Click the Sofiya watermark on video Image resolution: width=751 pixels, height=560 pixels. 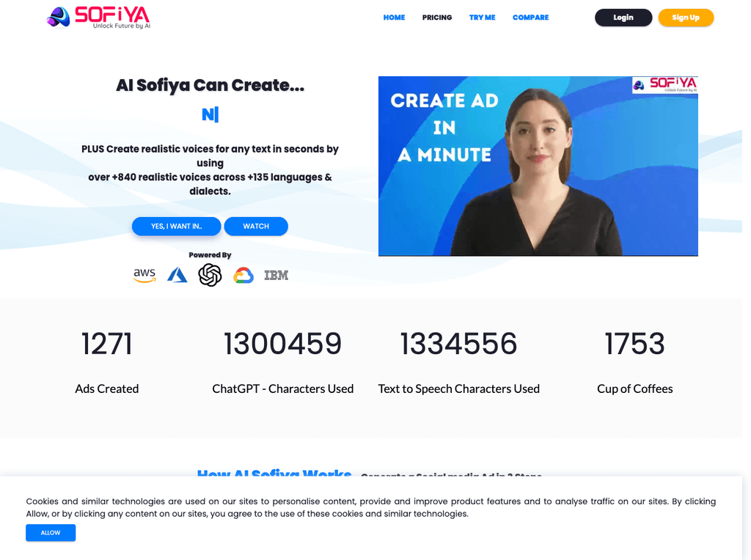664,85
